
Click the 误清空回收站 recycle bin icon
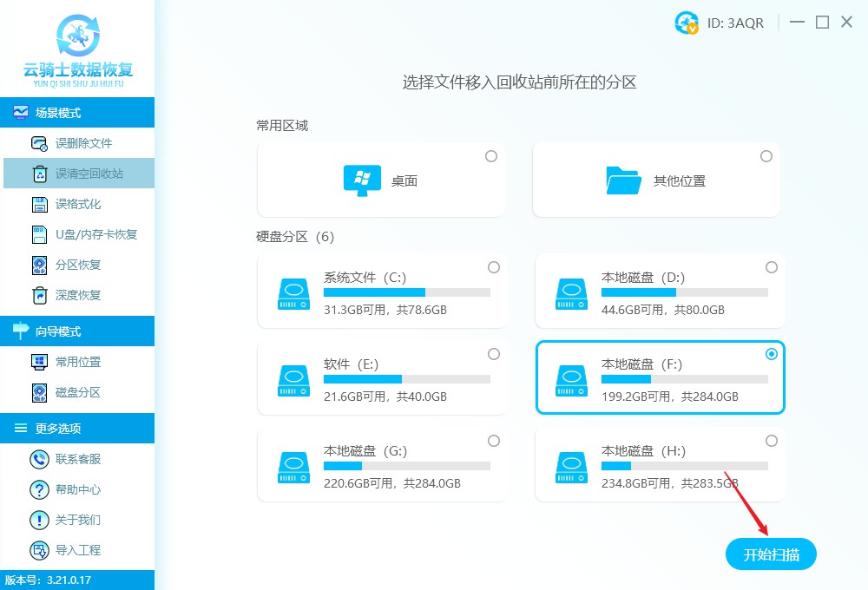click(x=40, y=174)
